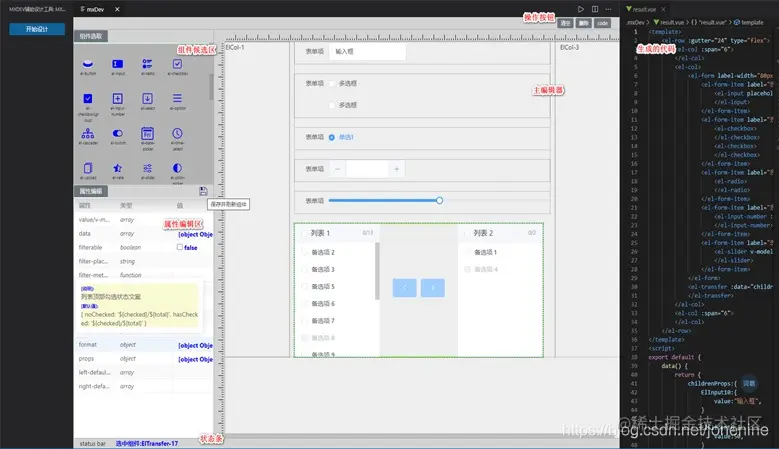Pick the el-radio component icon
The height and width of the screenshot is (449, 779).
tap(147, 64)
